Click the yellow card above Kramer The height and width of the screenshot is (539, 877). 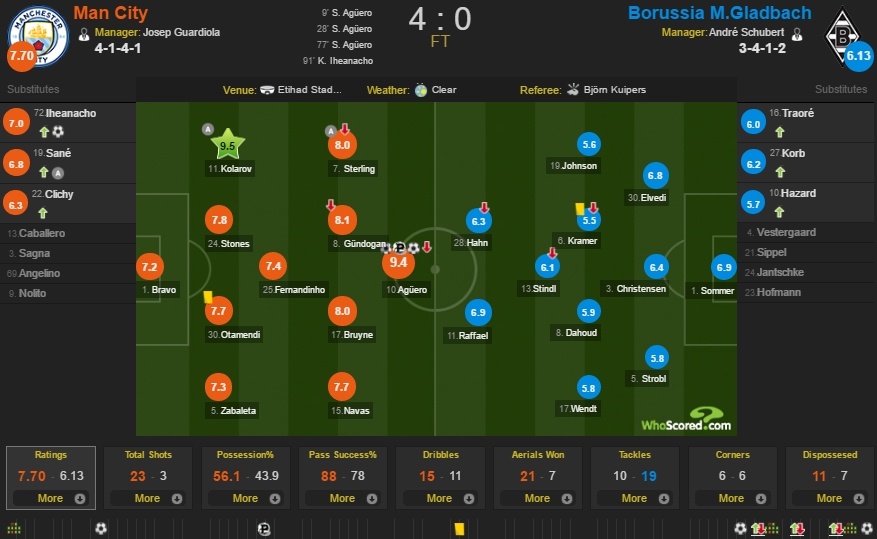coord(579,206)
